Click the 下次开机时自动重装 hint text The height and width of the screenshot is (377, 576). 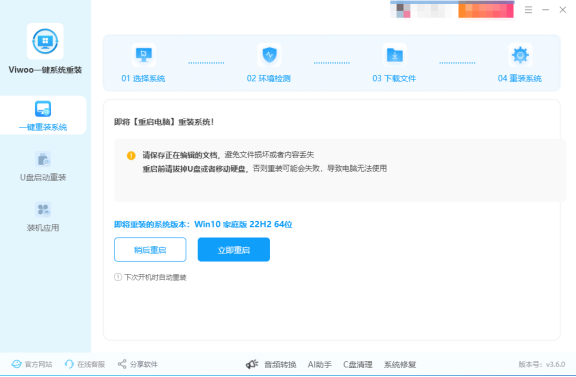[x=155, y=277]
